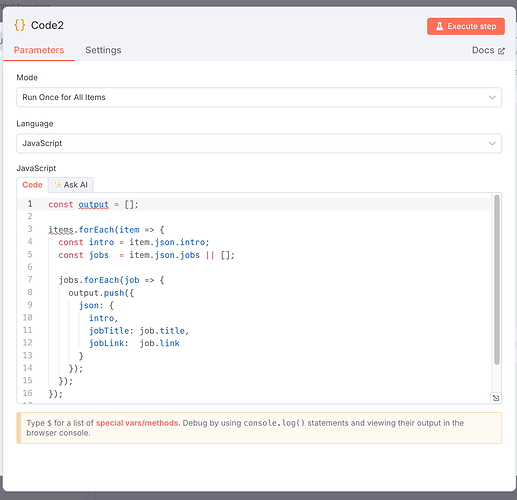Select the Code tab

pos(32,185)
